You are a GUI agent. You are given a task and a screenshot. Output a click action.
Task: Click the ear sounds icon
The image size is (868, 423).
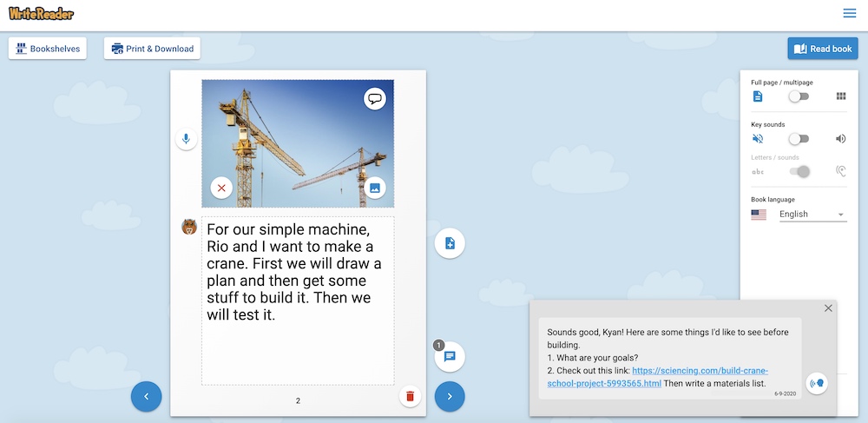pos(841,172)
